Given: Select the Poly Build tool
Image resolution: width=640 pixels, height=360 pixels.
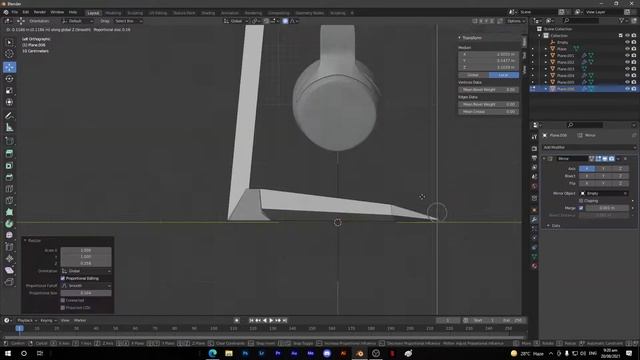Looking at the screenshot, I should [x=9, y=212].
